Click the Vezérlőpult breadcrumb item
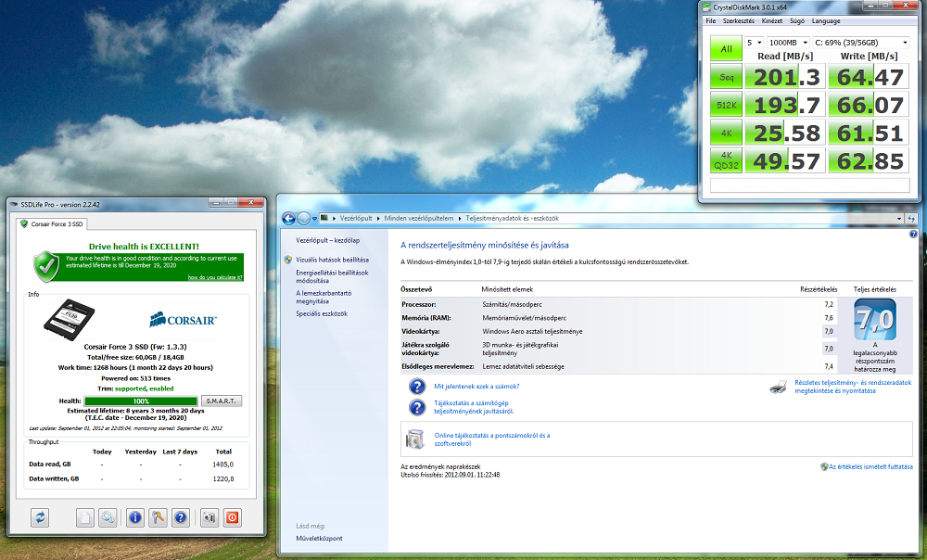 point(356,219)
